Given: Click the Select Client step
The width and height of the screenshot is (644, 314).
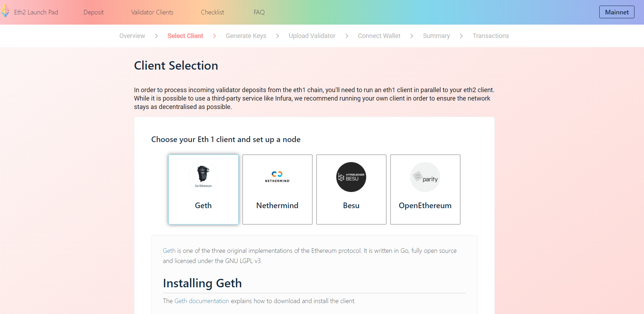Looking at the screenshot, I should (x=185, y=36).
